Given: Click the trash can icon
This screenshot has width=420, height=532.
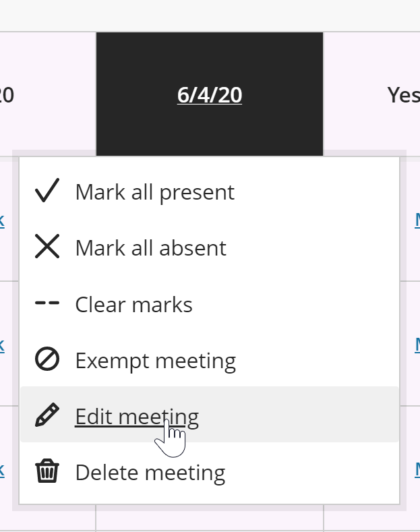Looking at the screenshot, I should coord(47,472).
